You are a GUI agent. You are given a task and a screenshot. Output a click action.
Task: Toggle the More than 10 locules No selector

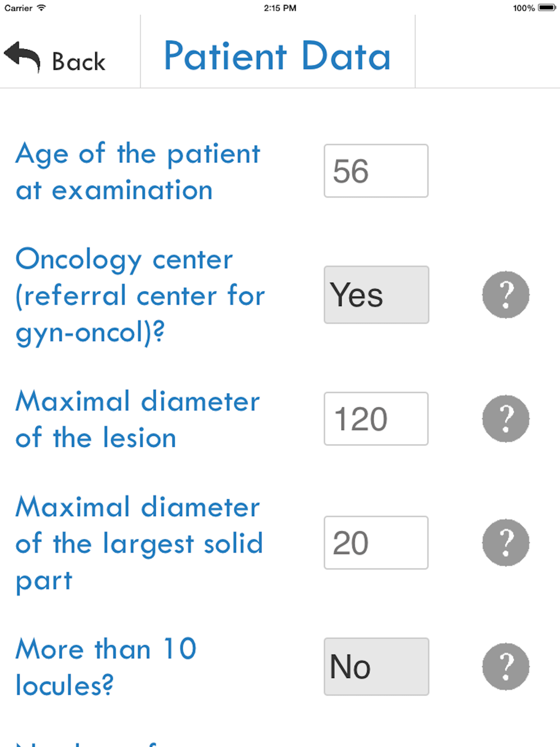point(376,666)
